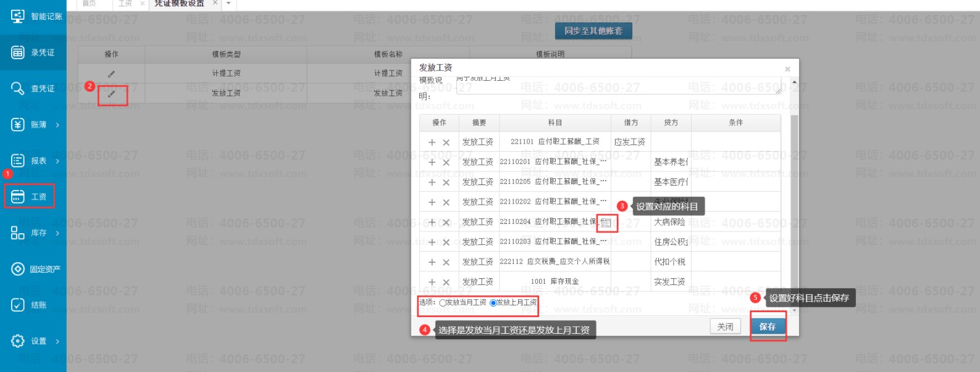Click the 关闭 button in the dialog
This screenshot has width=980, height=372.
(725, 327)
